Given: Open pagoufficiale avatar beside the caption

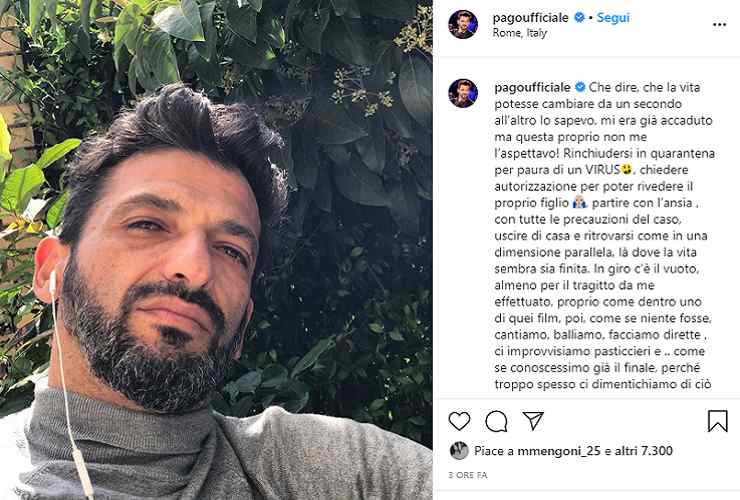Looking at the screenshot, I should [462, 93].
